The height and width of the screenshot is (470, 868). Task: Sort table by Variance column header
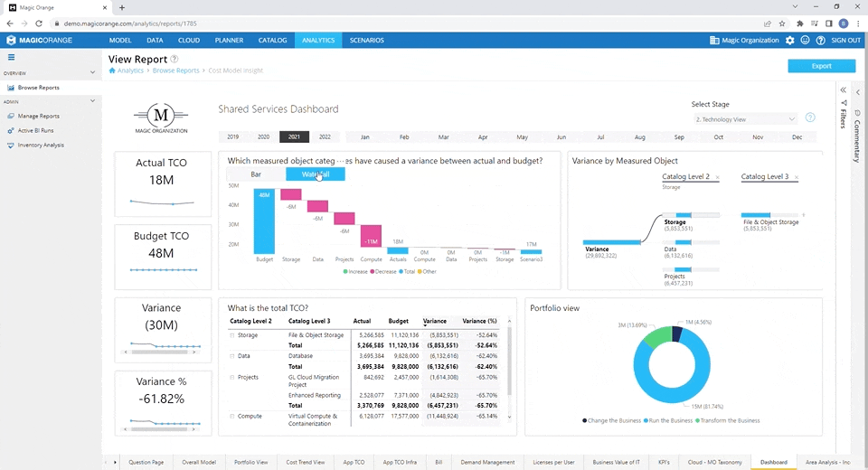point(435,321)
